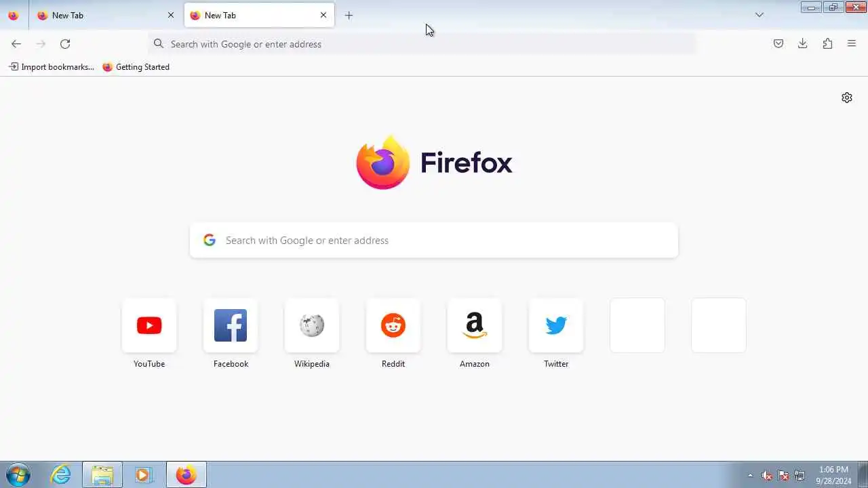Open the Firefox application menu

click(852, 44)
